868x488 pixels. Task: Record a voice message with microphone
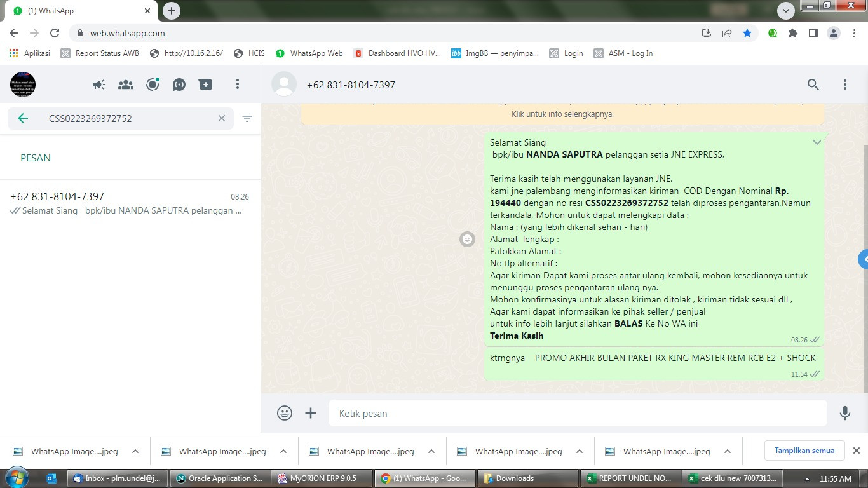845,413
